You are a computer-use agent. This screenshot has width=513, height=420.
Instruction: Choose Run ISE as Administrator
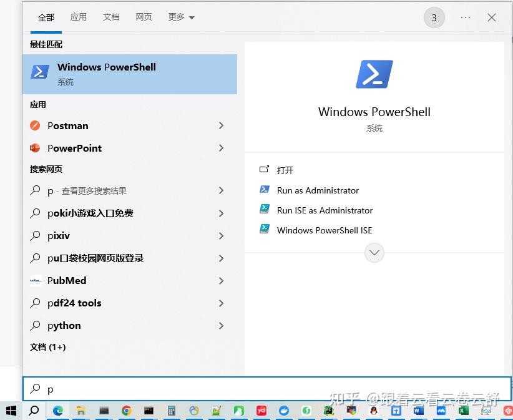click(325, 210)
